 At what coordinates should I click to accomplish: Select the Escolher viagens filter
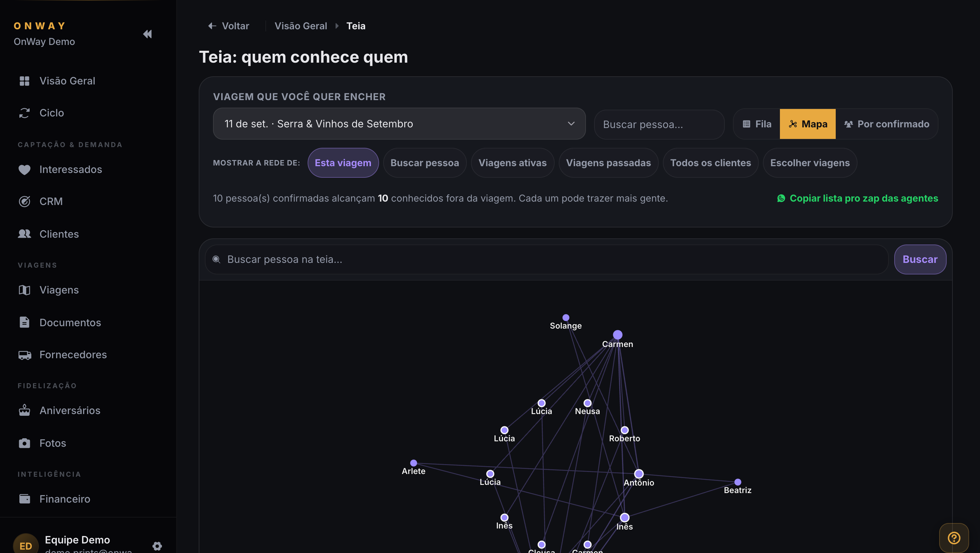click(x=810, y=163)
